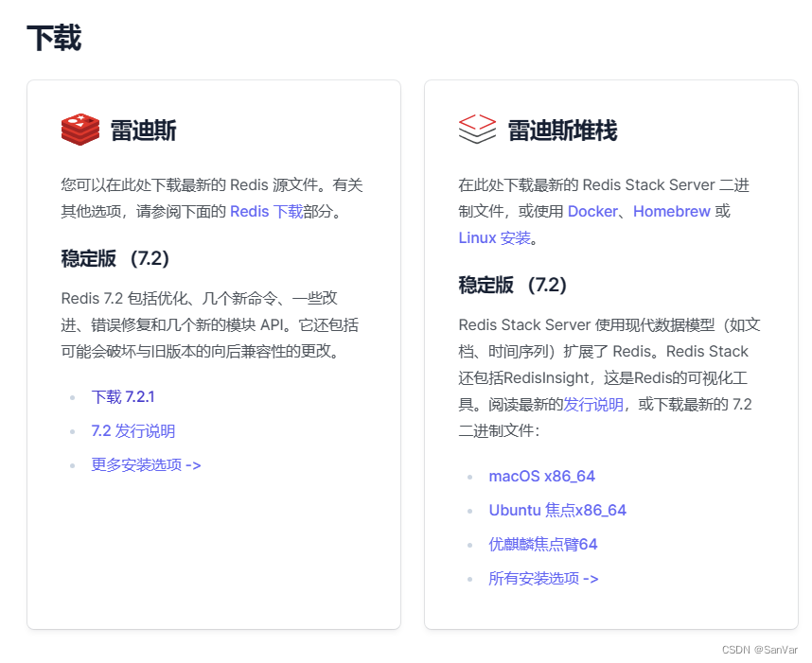Click 稳定版 (7.2) heading in 雷迪斯 card
Screen dimensions: 812x663
(x=115, y=258)
